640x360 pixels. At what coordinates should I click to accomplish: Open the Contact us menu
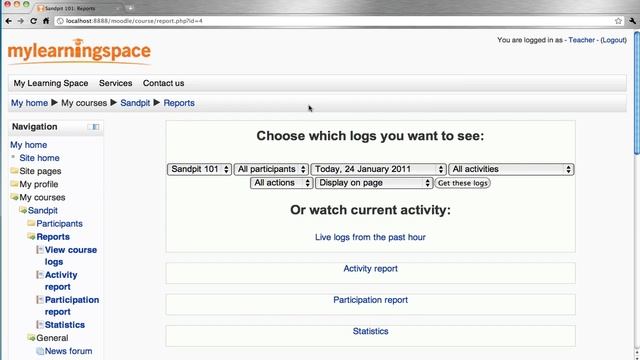point(163,83)
